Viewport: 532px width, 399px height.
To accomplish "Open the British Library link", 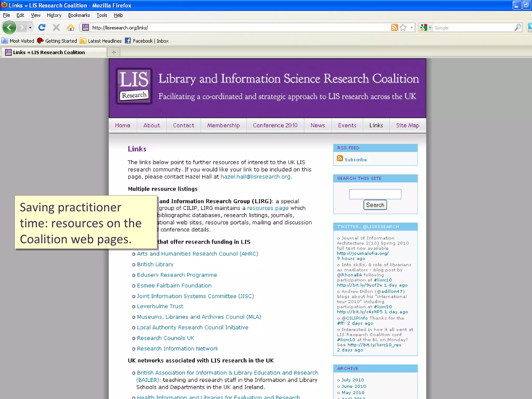I will point(155,264).
